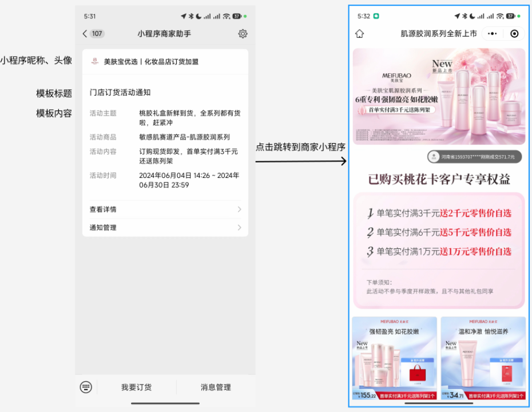
Task: Tap red gift card in 温和净澈 card
Action: tap(507, 374)
